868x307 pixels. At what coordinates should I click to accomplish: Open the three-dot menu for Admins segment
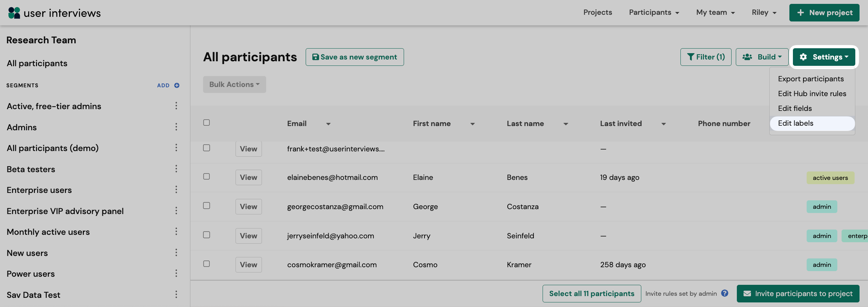[x=176, y=127]
